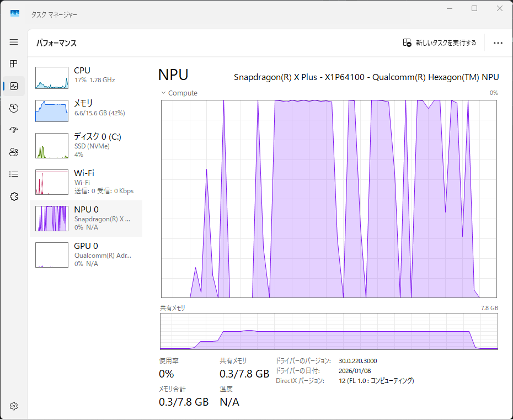This screenshot has height=420, width=513.
Task: Select the NPU 0 performance item
Action: tap(86, 219)
